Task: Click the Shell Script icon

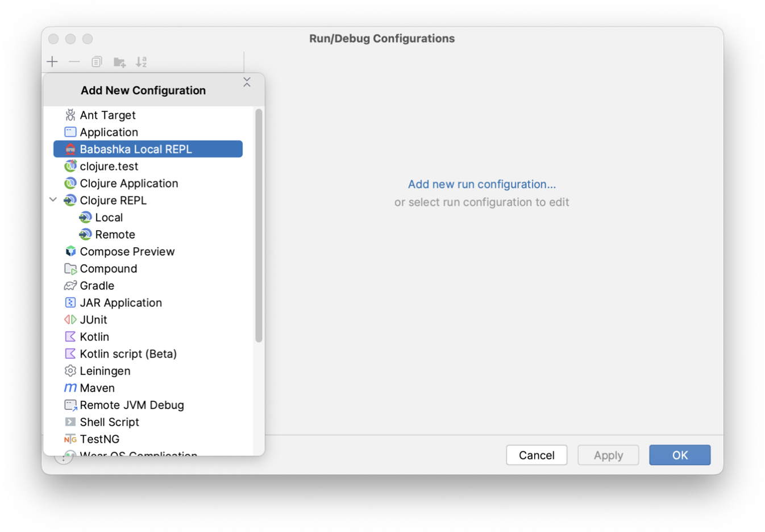Action: click(x=70, y=422)
